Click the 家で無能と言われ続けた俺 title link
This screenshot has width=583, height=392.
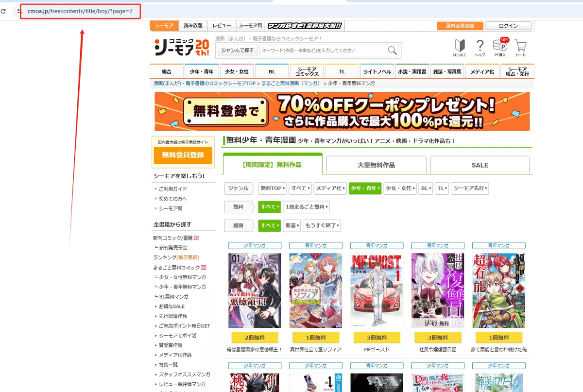(x=499, y=349)
